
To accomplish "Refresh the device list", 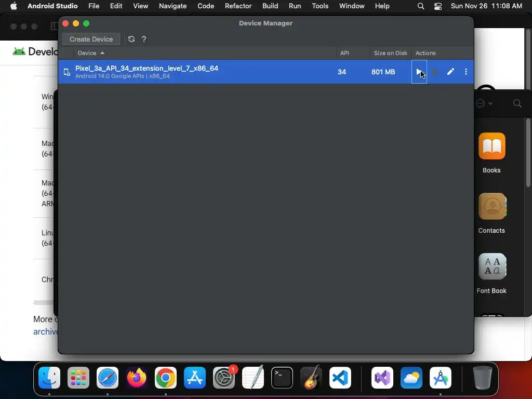I will click(x=131, y=39).
